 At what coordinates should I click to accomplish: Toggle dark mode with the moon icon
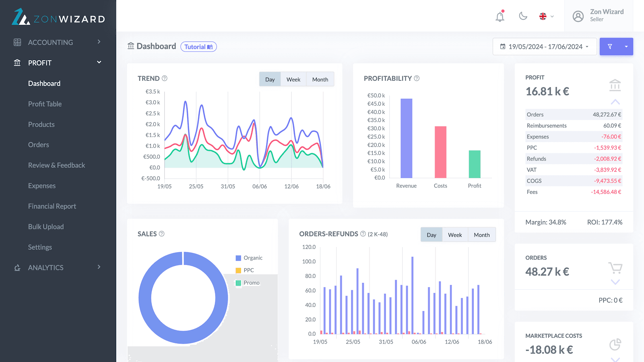pos(523,16)
